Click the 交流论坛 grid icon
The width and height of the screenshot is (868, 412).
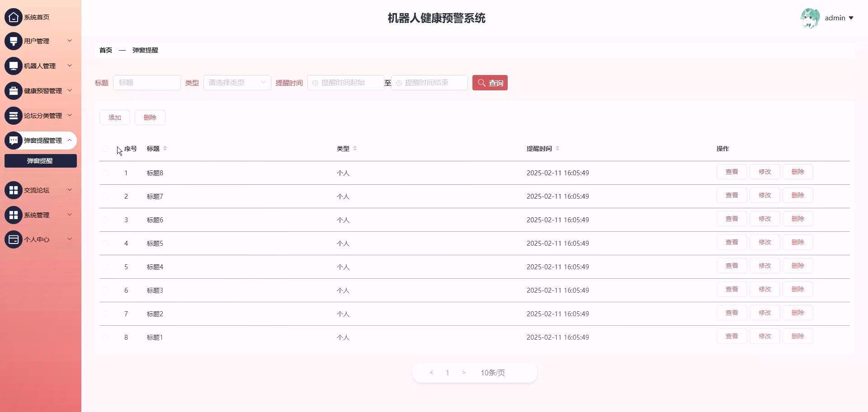click(x=14, y=190)
